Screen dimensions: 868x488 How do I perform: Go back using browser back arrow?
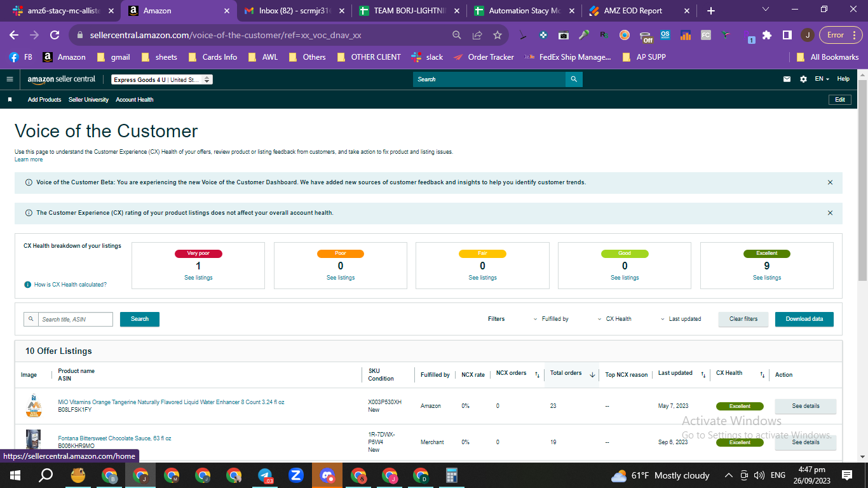tap(14, 35)
